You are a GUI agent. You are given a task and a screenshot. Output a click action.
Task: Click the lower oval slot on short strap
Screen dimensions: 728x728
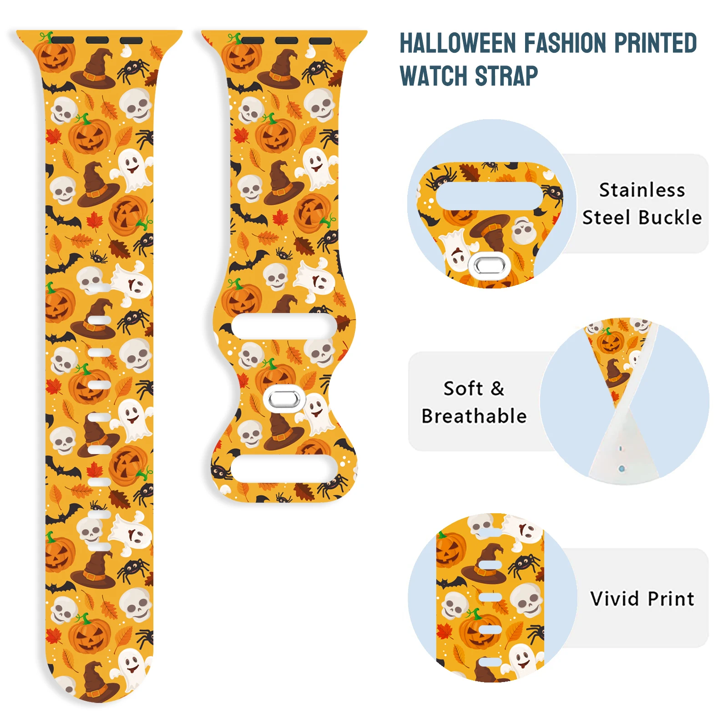point(284,468)
